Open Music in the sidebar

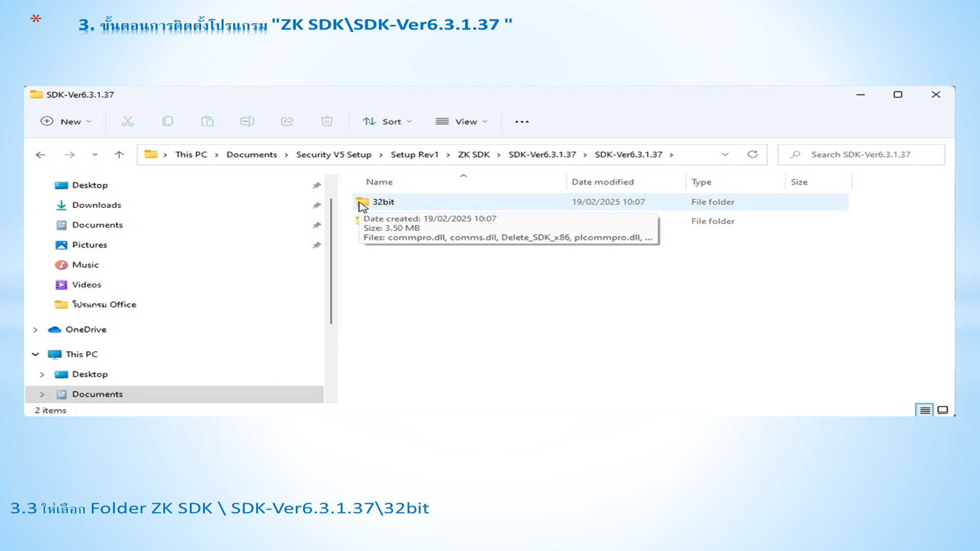tap(85, 265)
